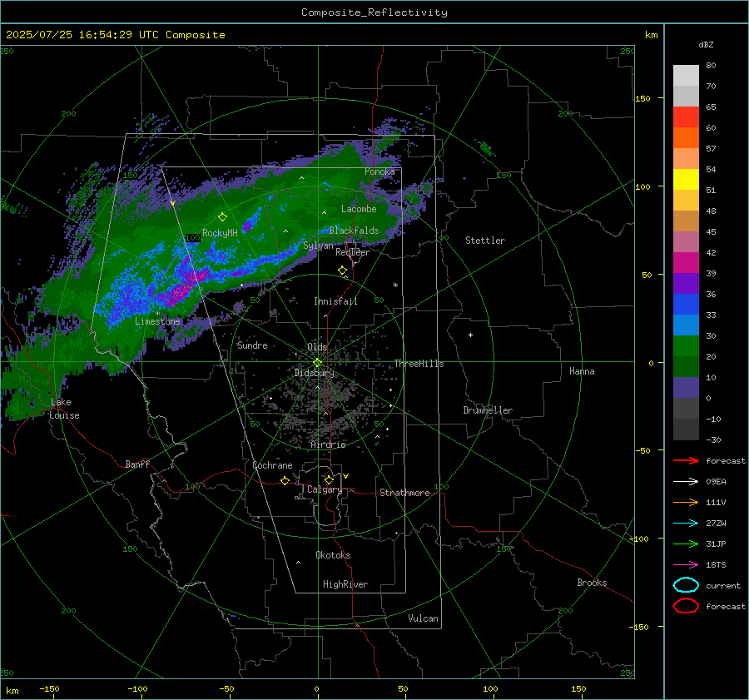Click the Vulcan city label
Image resolution: width=749 pixels, height=700 pixels.
(x=423, y=618)
